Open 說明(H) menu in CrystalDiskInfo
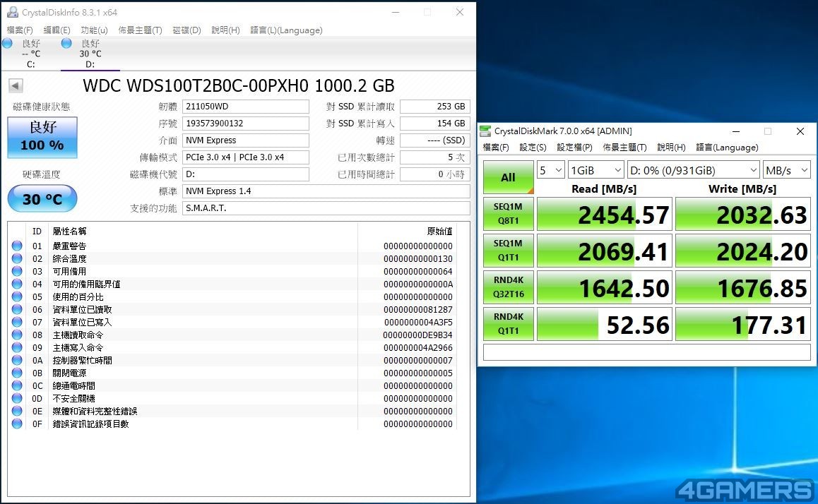This screenshot has height=504, width=818. click(x=225, y=30)
